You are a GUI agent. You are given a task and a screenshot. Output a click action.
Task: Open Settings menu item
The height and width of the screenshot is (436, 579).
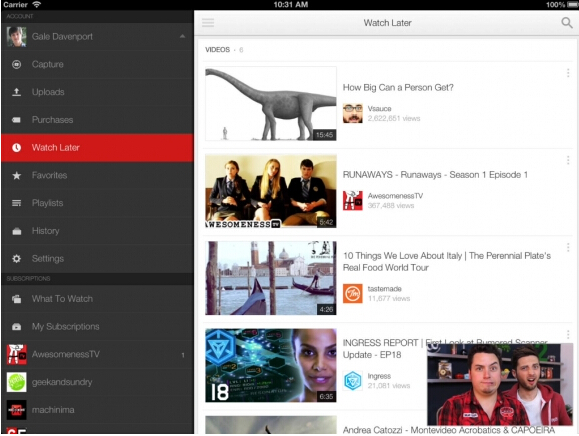97,259
